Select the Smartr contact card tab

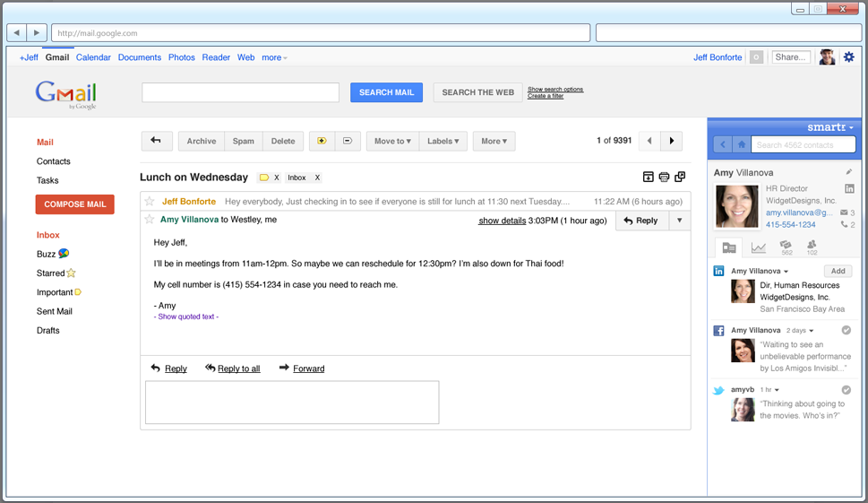[x=729, y=247]
